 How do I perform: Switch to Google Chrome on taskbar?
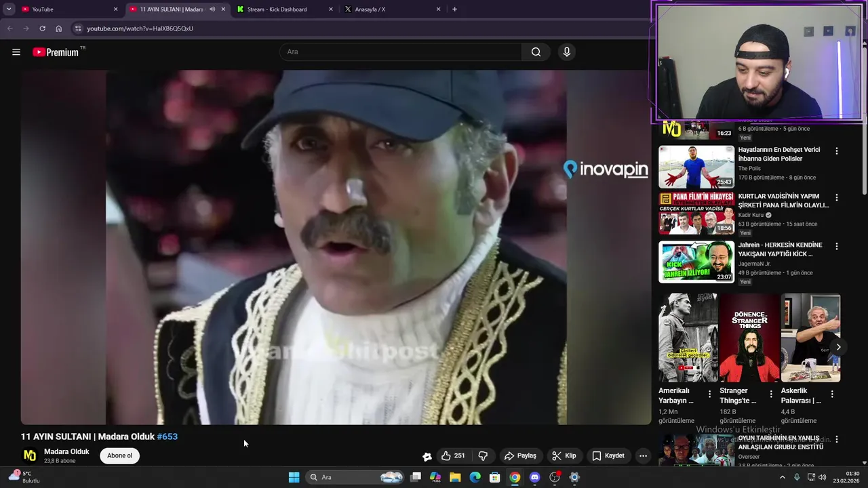tap(515, 477)
